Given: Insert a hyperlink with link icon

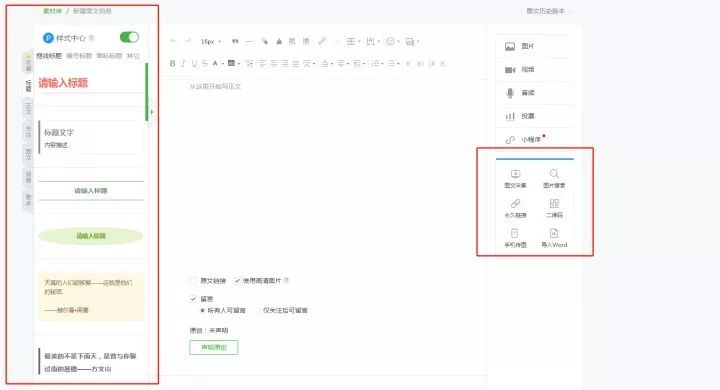Looking at the screenshot, I should [322, 41].
